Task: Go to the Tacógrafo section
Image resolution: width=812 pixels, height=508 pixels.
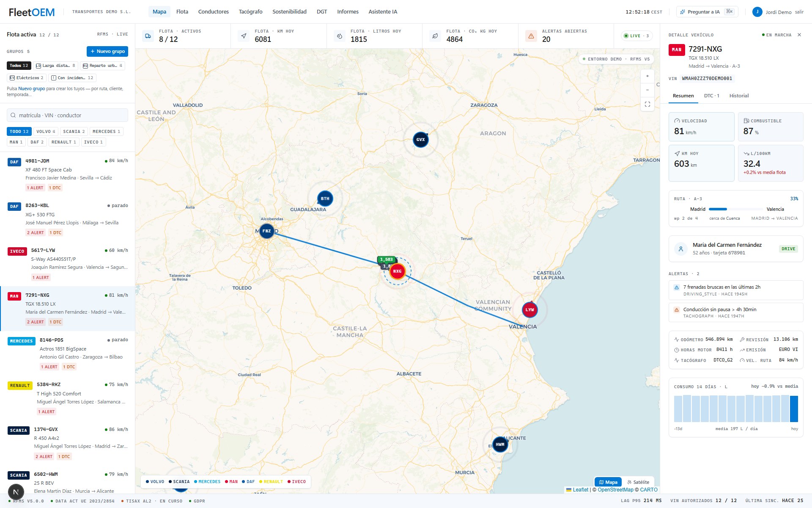Action: click(251, 12)
